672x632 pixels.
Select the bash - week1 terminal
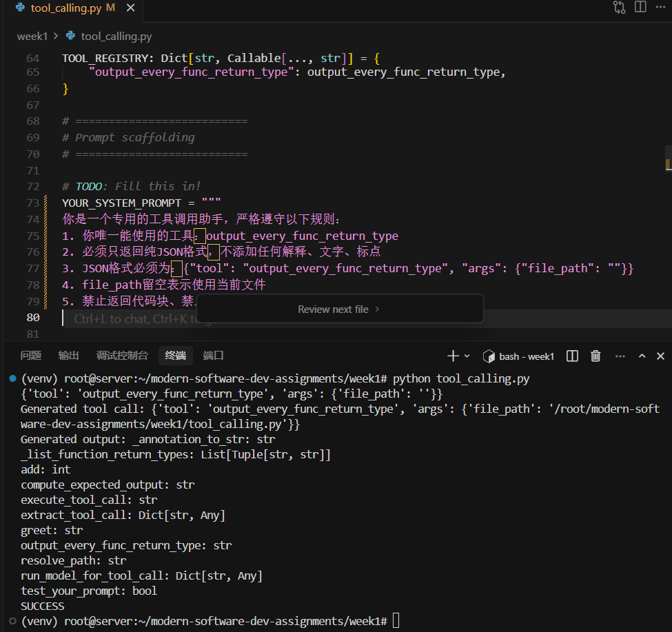coord(518,356)
